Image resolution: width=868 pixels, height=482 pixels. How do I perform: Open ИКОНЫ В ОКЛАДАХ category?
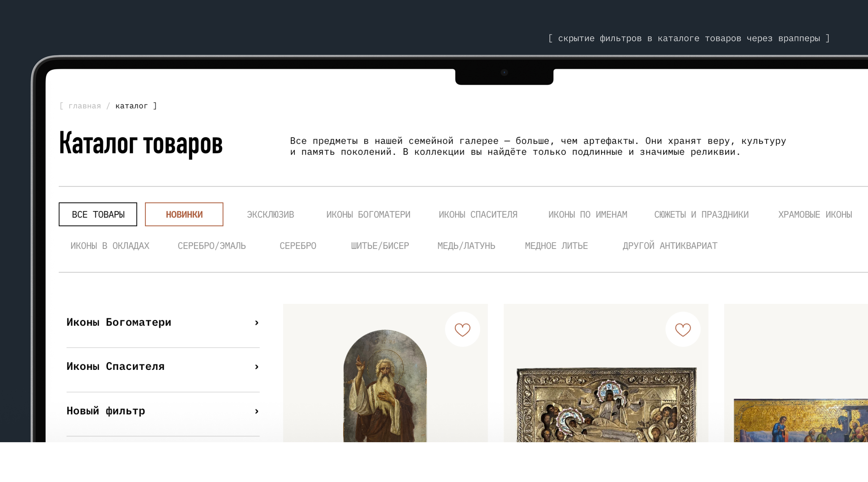(110, 246)
